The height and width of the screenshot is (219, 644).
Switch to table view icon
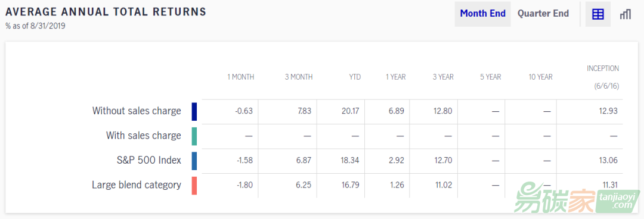[597, 14]
